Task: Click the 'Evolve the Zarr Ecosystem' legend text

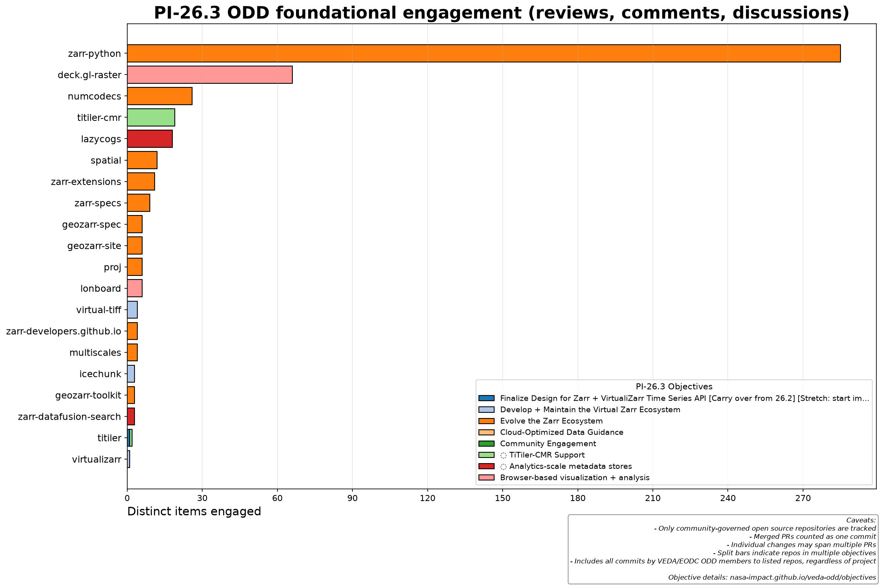Action: [551, 421]
